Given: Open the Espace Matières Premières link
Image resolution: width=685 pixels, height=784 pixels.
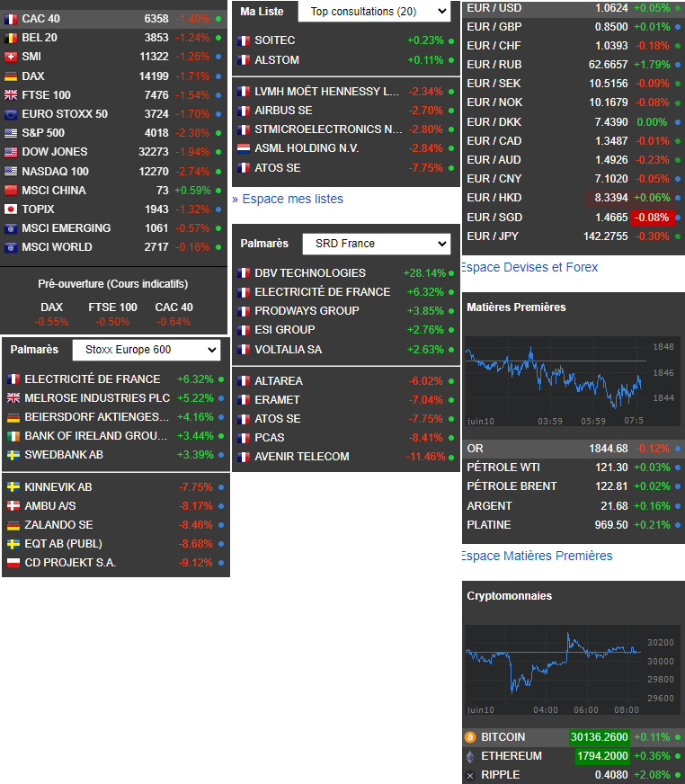Looking at the screenshot, I should 537,556.
